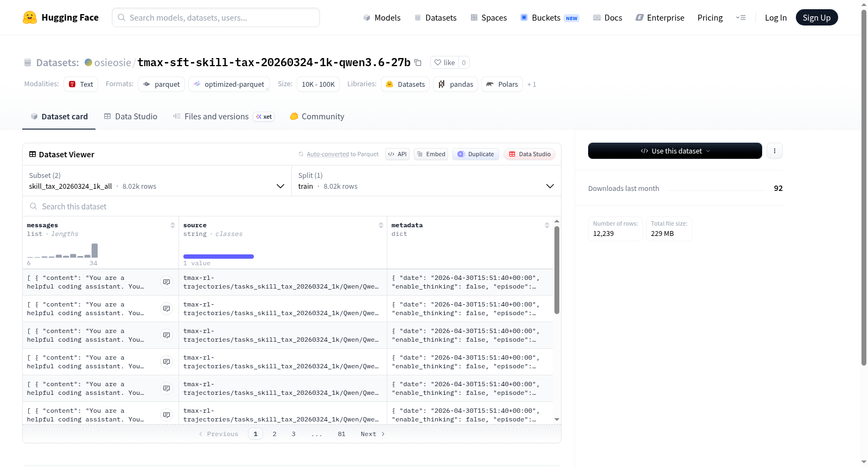Go to page 3 of the dataset
This screenshot has height=467, width=868.
tap(293, 434)
